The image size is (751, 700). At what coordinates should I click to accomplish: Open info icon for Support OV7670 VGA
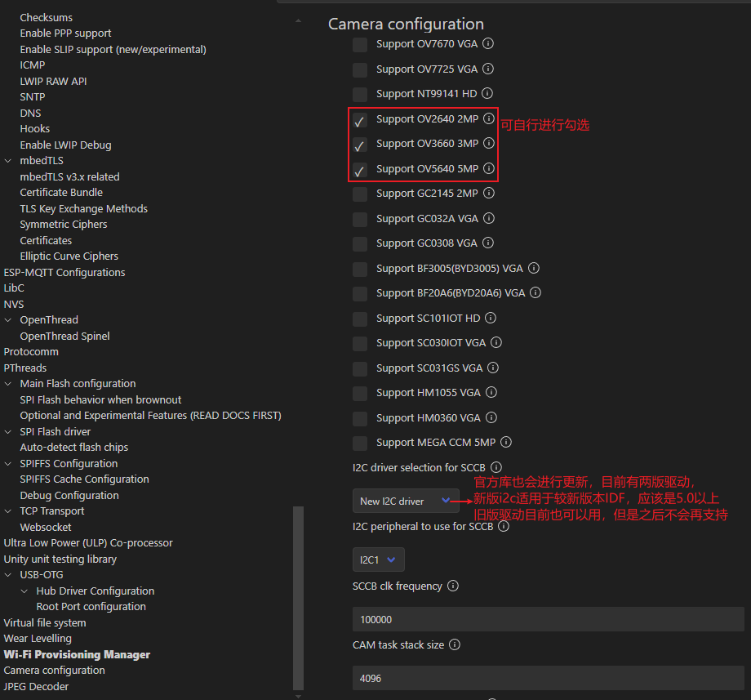[x=487, y=43]
